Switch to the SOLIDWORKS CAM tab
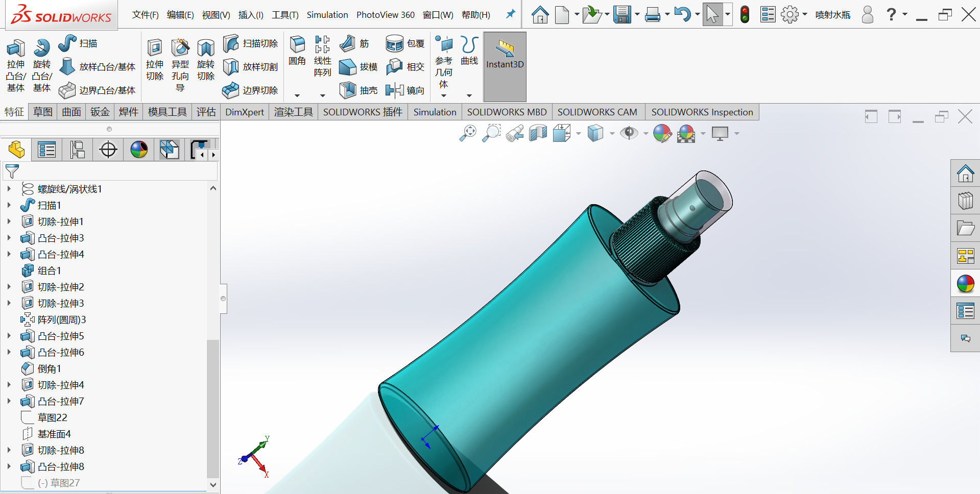 tap(597, 112)
